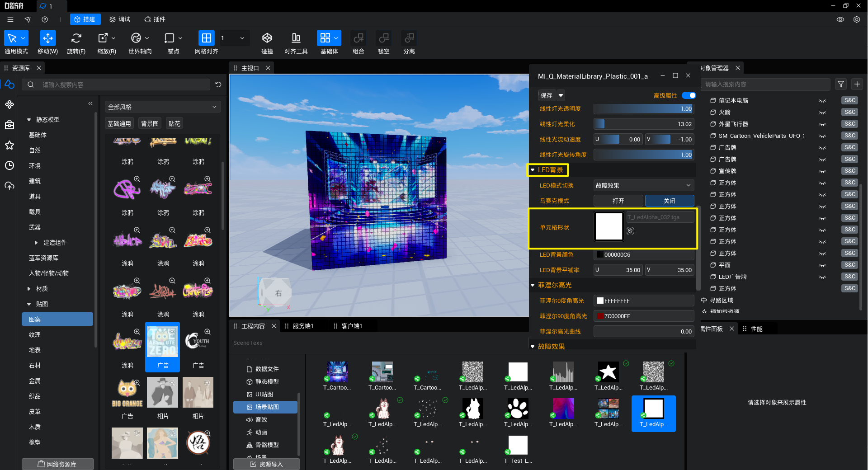The image size is (868, 470).
Task: Select the 旋转(E) rotate tool
Action: pyautogui.click(x=76, y=38)
